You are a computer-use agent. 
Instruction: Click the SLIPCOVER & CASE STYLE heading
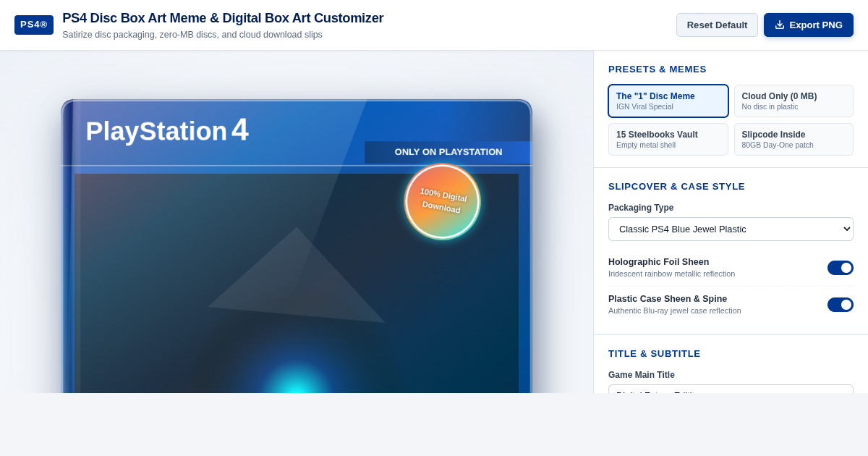pyautogui.click(x=676, y=187)
